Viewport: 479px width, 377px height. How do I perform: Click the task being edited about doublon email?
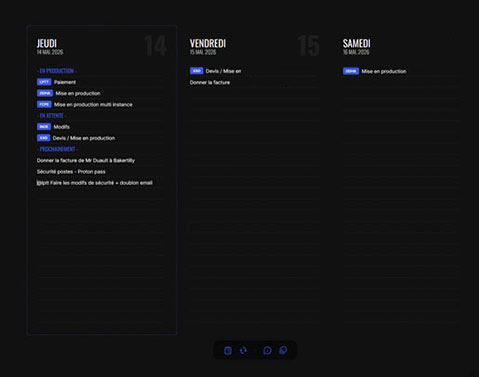coord(95,183)
